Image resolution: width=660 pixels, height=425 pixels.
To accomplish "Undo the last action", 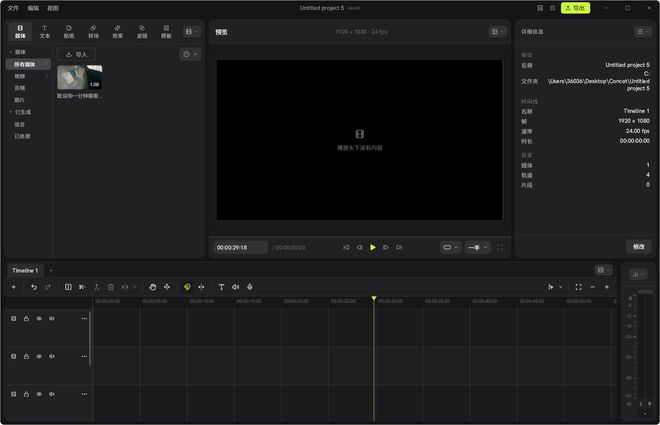I will [34, 287].
